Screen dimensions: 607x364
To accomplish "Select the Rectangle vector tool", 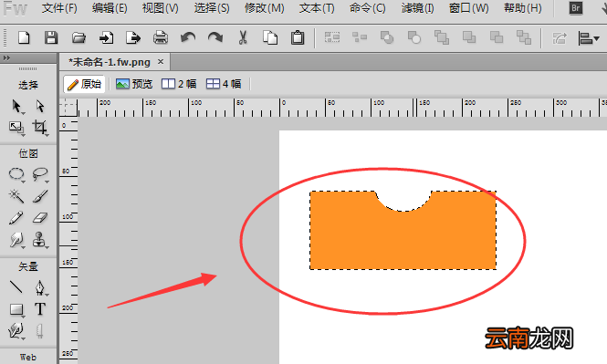I will click(16, 309).
